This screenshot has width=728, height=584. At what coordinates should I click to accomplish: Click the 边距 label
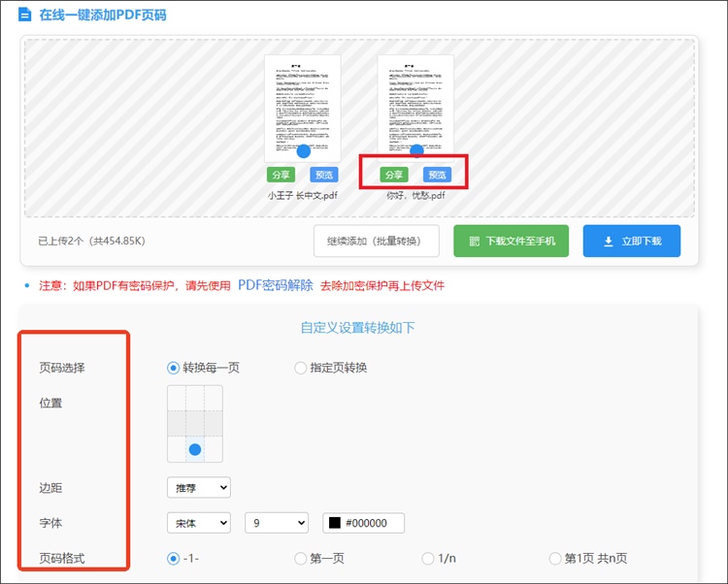[50, 488]
